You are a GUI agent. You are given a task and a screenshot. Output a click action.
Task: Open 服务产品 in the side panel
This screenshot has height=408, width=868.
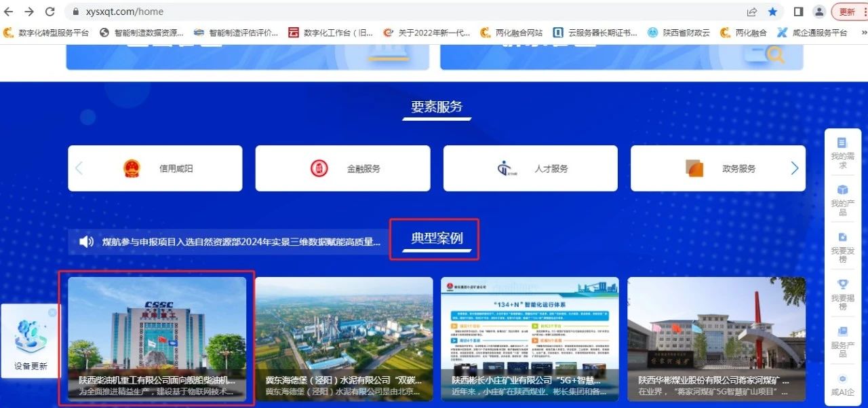pyautogui.click(x=842, y=332)
